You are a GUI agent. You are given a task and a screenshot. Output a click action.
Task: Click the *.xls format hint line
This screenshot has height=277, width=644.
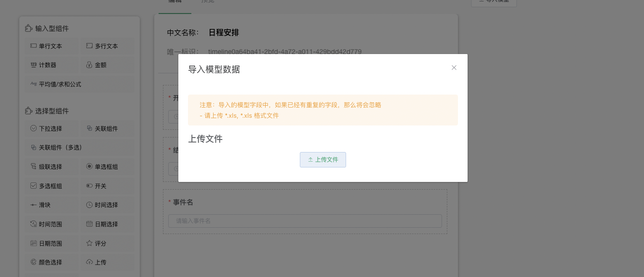[239, 116]
